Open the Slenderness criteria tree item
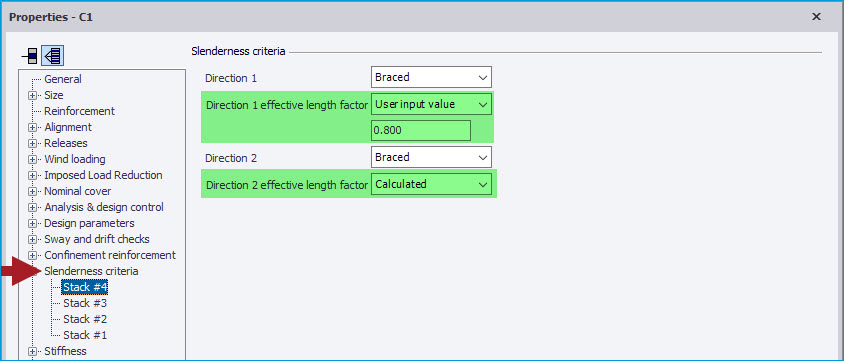Screen dimensions: 844x361 92,271
